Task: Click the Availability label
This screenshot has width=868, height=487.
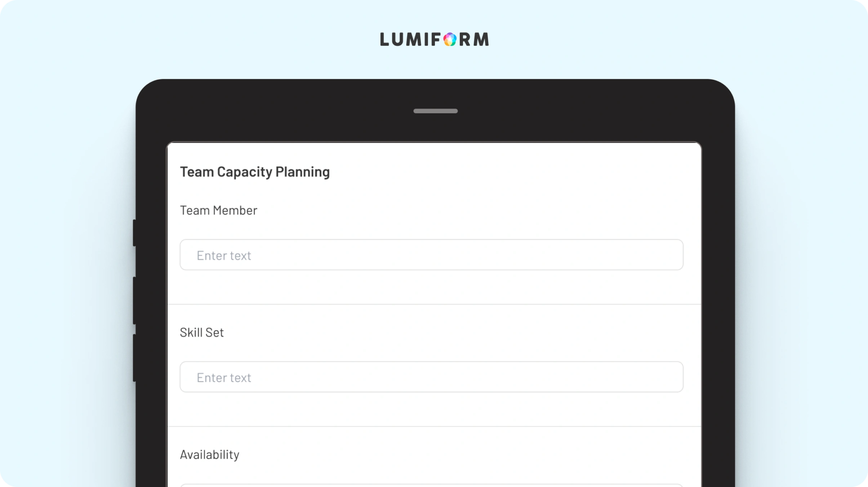Action: [209, 455]
